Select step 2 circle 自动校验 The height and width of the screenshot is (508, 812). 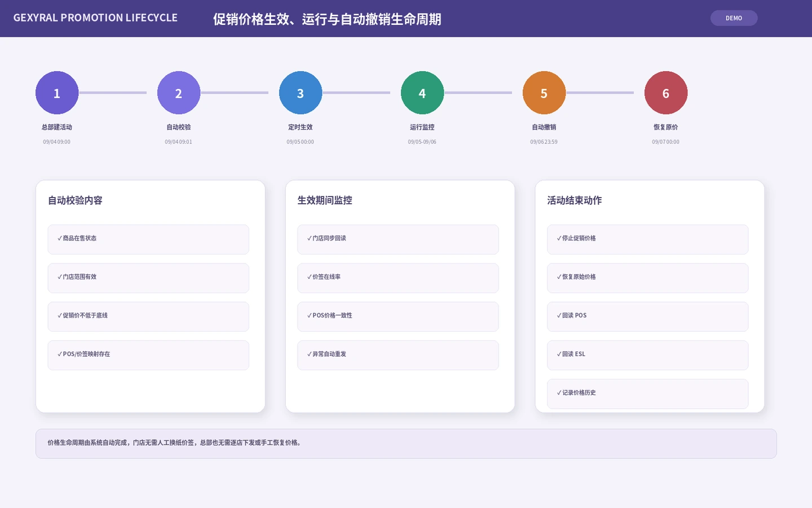(x=179, y=93)
